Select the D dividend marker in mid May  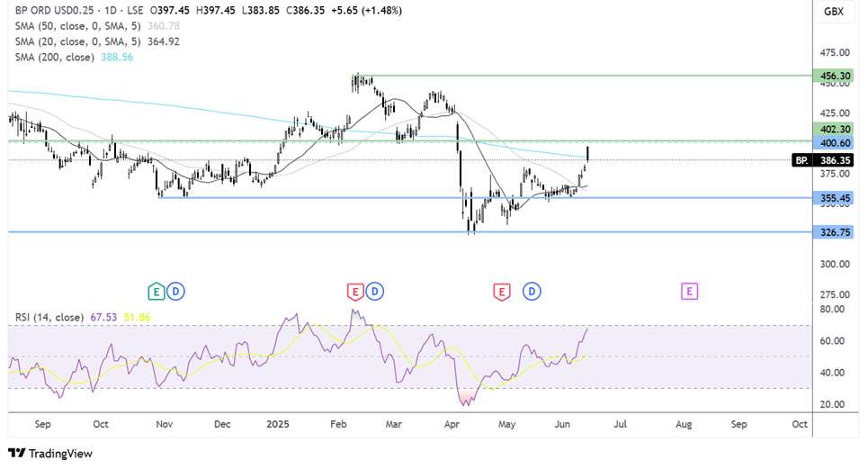tap(532, 292)
